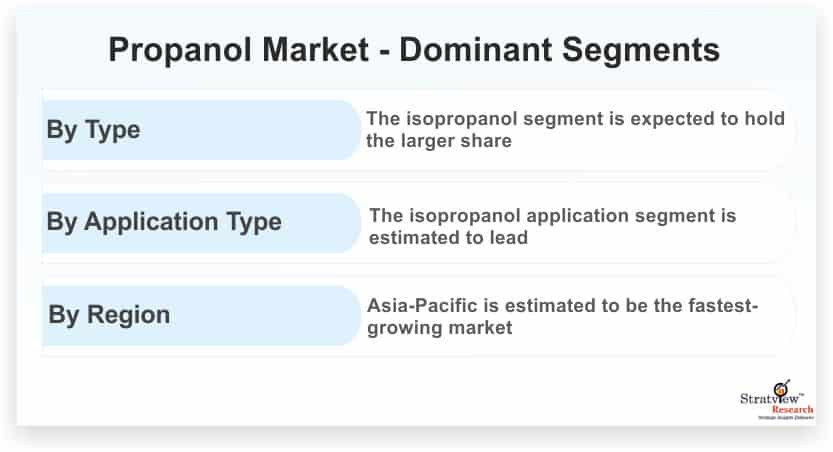Viewport: 833px width, 452px height.
Task: Select the By Type label pill
Action: click(201, 130)
